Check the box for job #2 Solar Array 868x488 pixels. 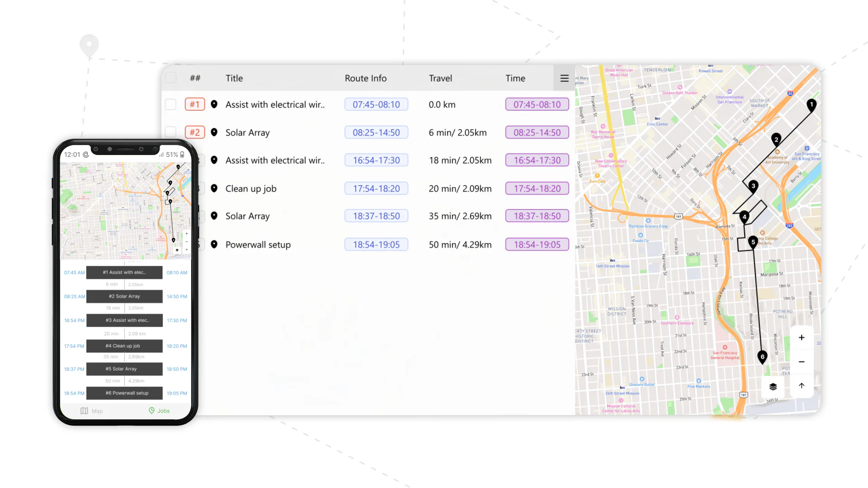point(170,132)
